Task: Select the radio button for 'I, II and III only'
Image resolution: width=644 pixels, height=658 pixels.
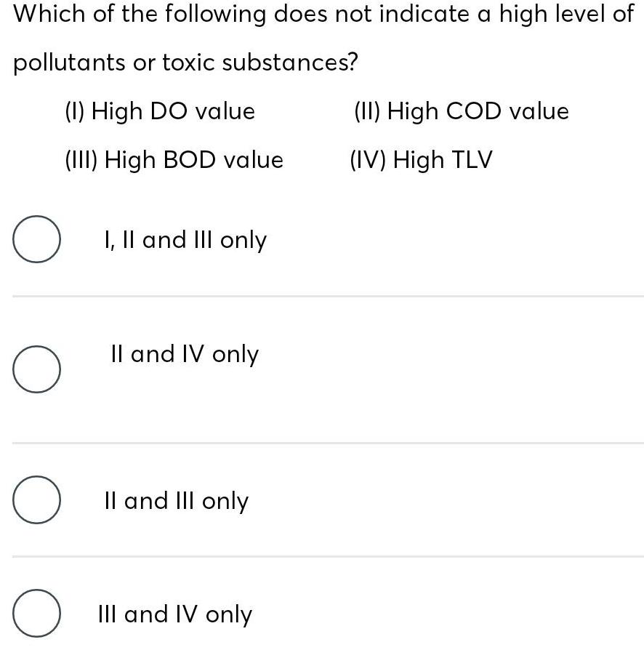Action: [x=36, y=239]
